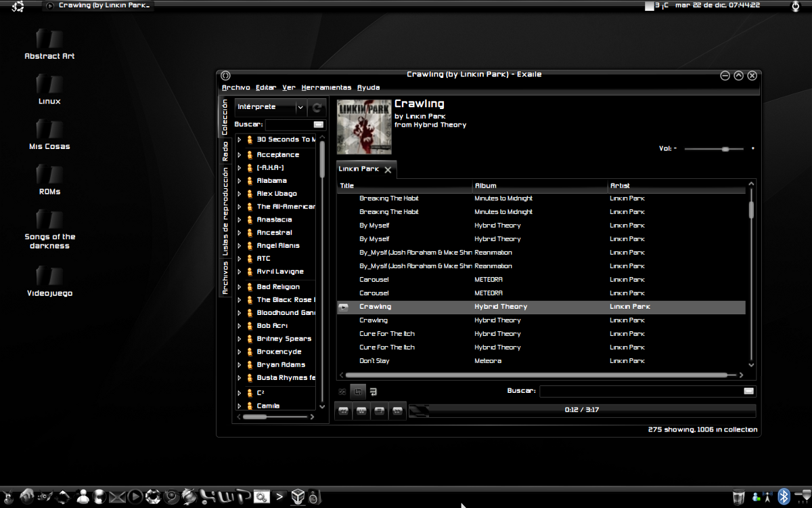Screen dimensions: 812x508
Task: Open the Ubuntu main menu icon
Action: pyautogui.click(x=18, y=6)
